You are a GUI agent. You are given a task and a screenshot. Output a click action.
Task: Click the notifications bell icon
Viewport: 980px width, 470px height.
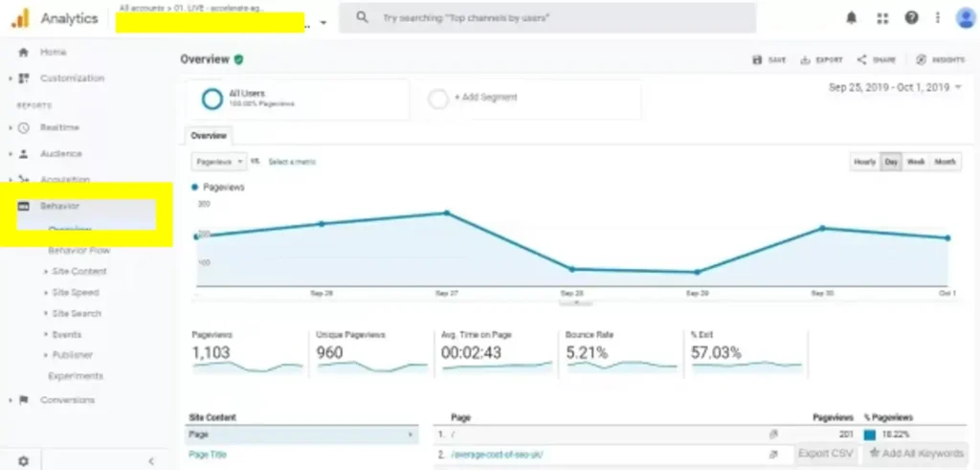tap(852, 18)
